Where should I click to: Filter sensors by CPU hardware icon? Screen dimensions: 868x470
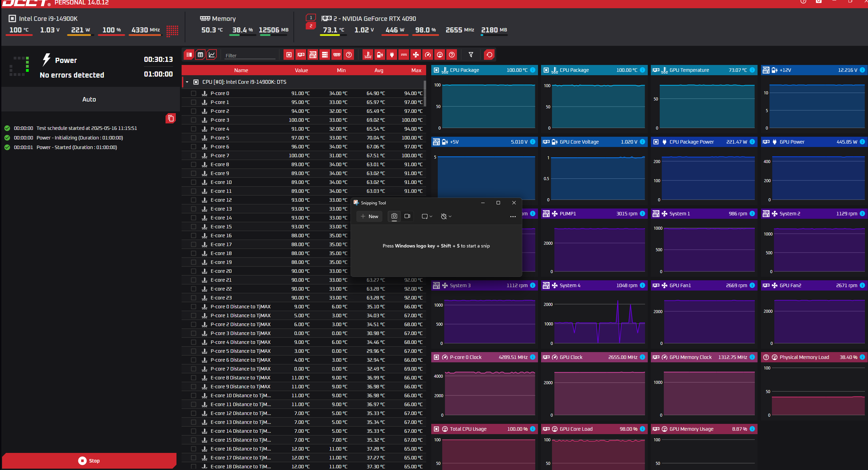tap(289, 55)
